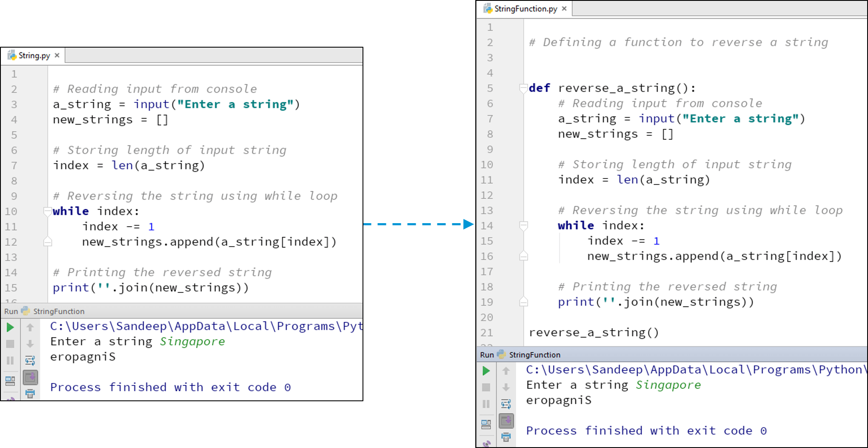Navigate down with the console down arrow
The height and width of the screenshot is (448, 868).
30,344
